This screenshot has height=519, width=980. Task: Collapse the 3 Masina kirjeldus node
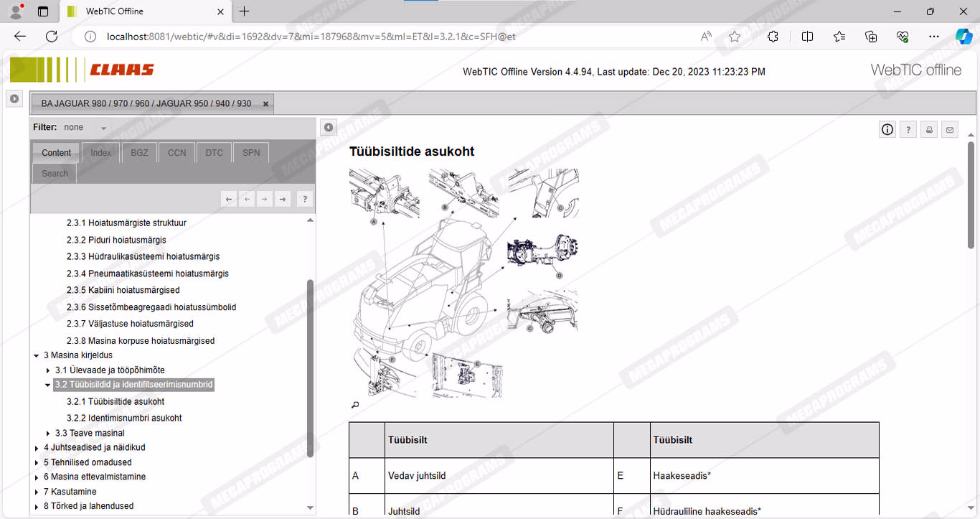click(x=37, y=355)
